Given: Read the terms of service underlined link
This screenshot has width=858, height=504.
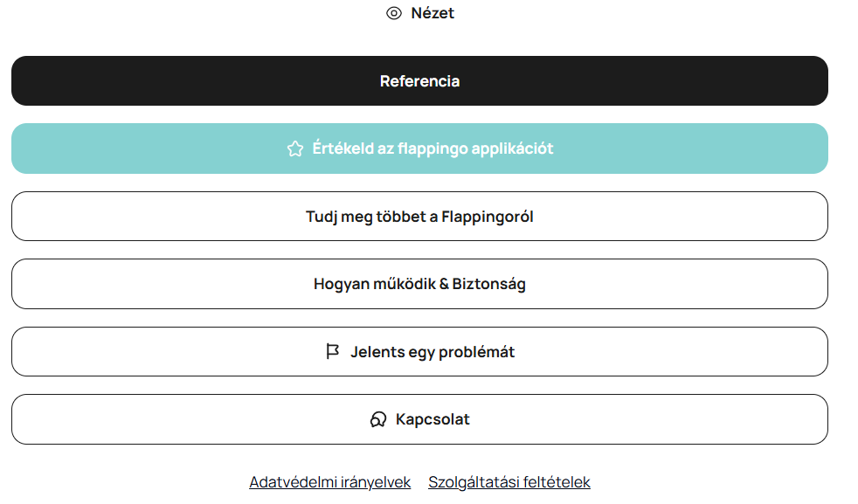Looking at the screenshot, I should pos(509,482).
